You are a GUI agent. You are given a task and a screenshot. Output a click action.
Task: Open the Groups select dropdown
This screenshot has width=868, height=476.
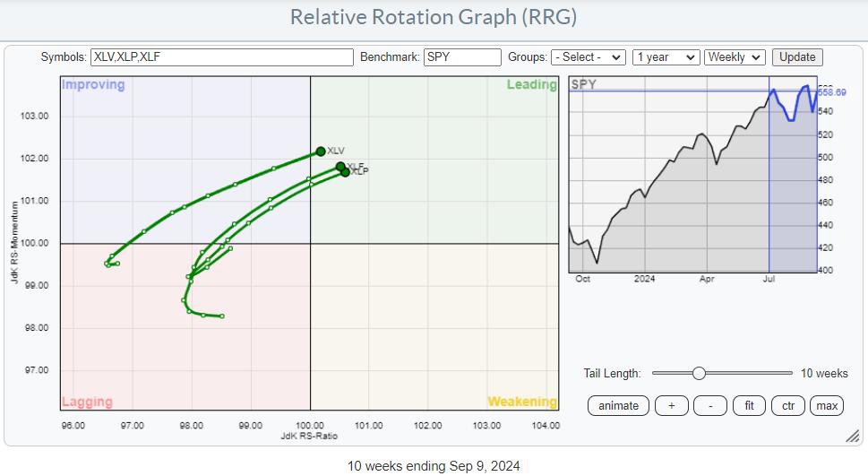click(x=588, y=57)
